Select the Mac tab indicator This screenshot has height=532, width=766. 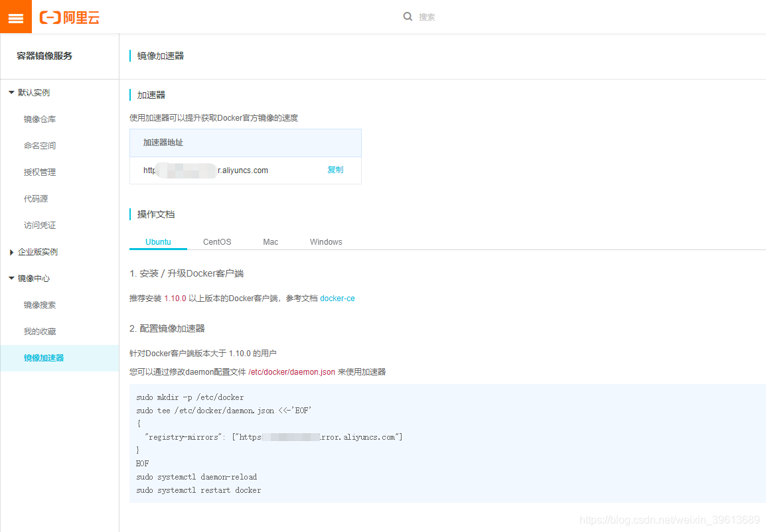click(x=270, y=241)
